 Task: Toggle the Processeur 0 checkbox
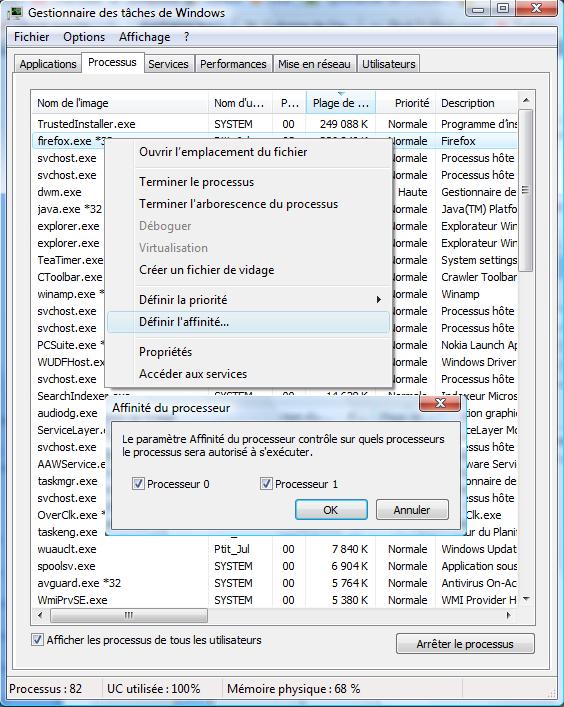(x=138, y=484)
